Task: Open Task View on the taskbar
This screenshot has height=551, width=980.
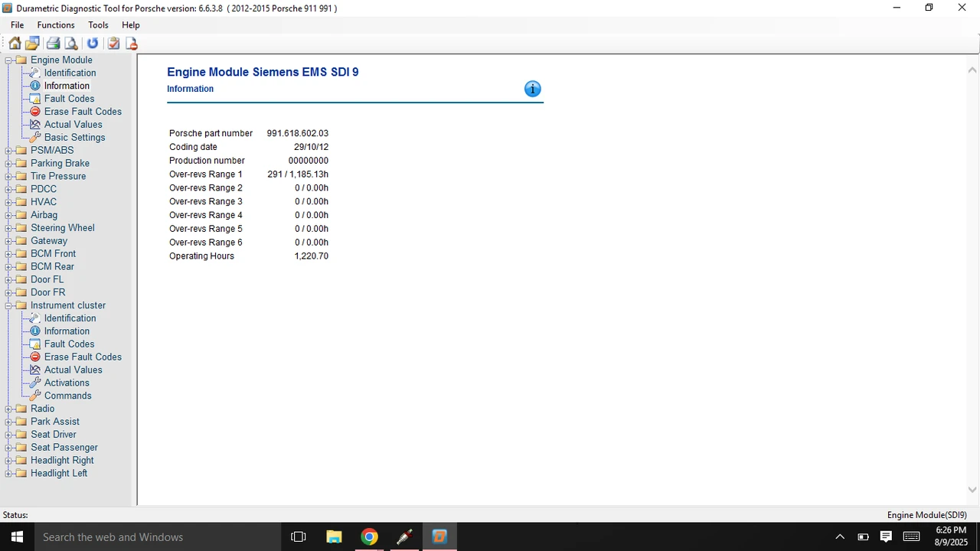Action: [299, 536]
